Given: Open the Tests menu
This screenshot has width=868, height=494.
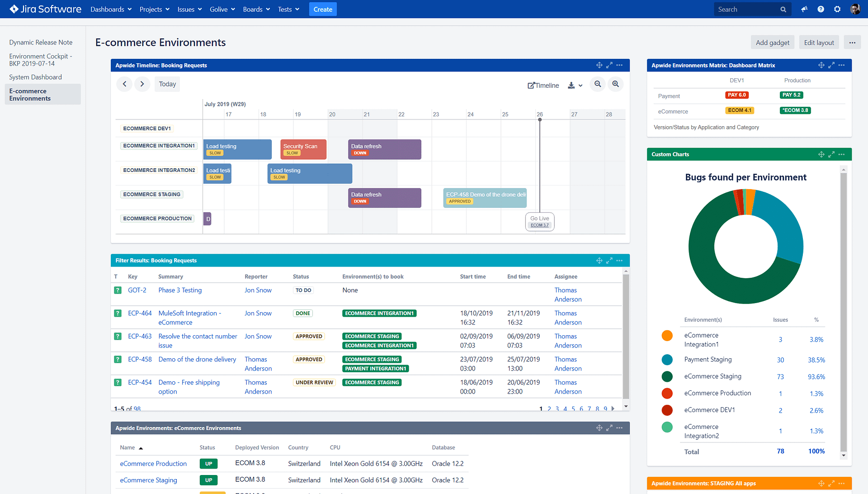Looking at the screenshot, I should (288, 9).
